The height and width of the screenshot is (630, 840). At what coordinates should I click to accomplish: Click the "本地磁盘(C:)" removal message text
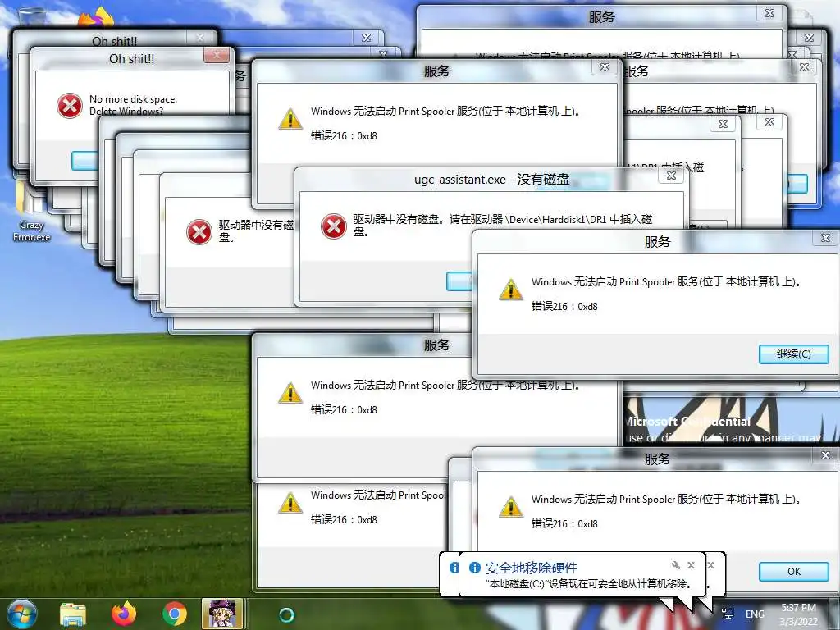coord(588,583)
